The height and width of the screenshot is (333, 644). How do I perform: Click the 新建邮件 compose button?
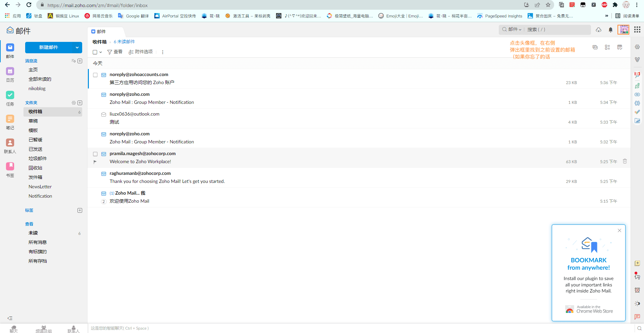click(49, 48)
